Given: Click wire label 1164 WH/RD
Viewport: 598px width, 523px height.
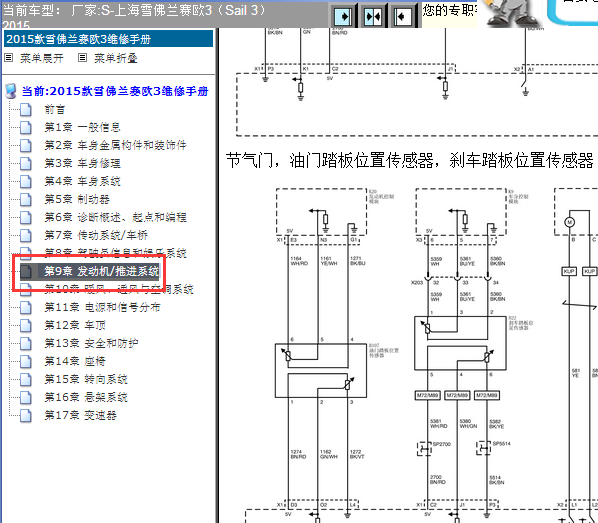Looking at the screenshot, I should tap(299, 261).
